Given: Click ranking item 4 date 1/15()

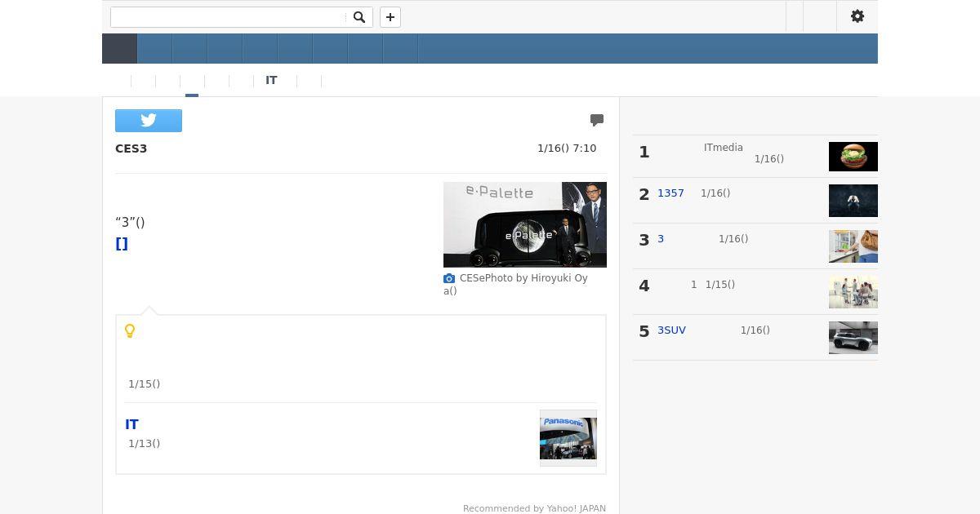Looking at the screenshot, I should (719, 285).
